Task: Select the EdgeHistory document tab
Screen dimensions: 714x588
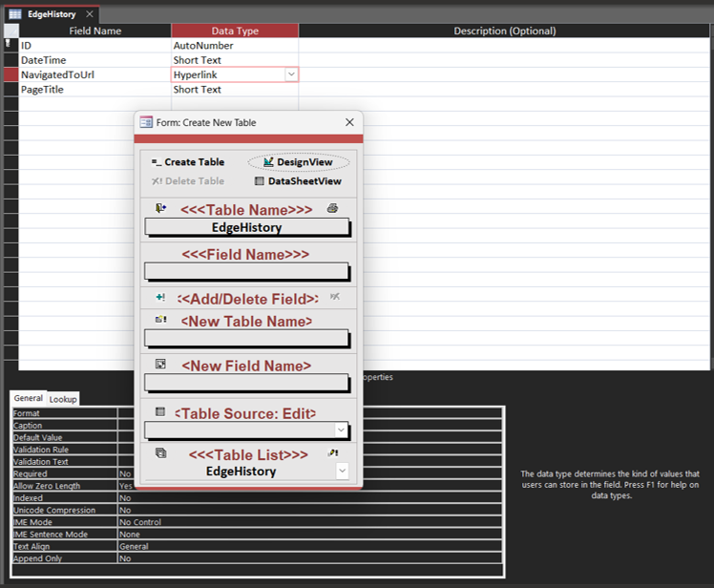Action: coord(52,14)
